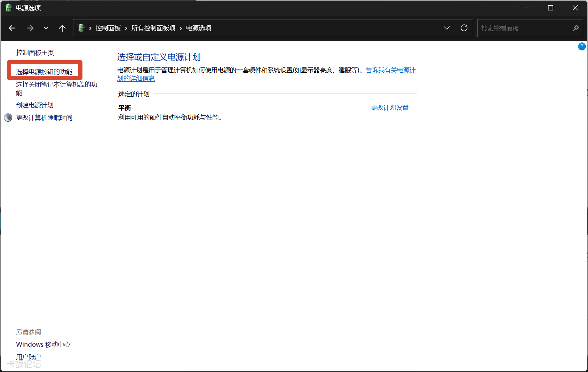
Task: Click the moon icon beside 更改计算机睡眠时间
Action: click(8, 118)
